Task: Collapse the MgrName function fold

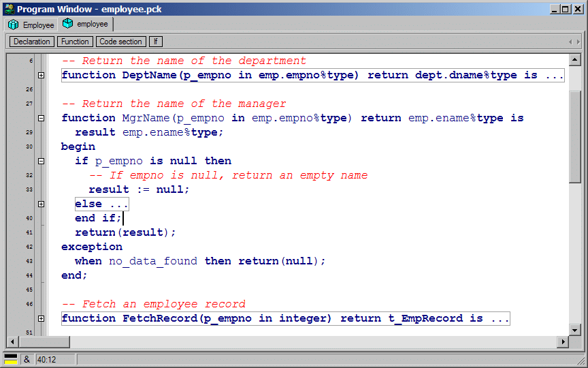Action: coord(42,119)
